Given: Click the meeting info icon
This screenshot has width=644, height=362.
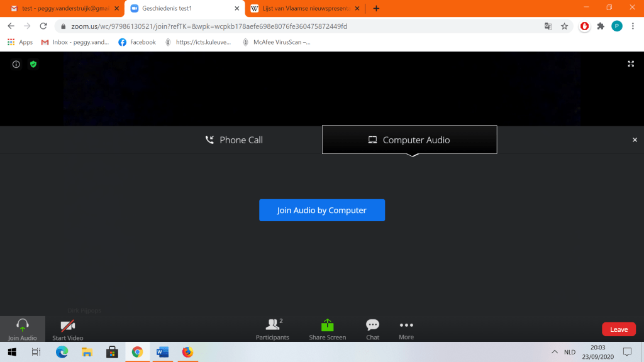Looking at the screenshot, I should pos(16,64).
